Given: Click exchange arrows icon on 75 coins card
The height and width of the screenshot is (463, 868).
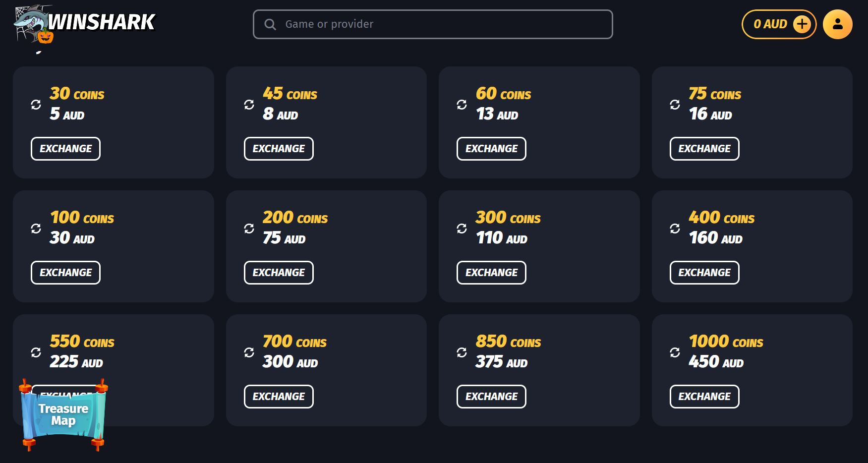Looking at the screenshot, I should (675, 105).
